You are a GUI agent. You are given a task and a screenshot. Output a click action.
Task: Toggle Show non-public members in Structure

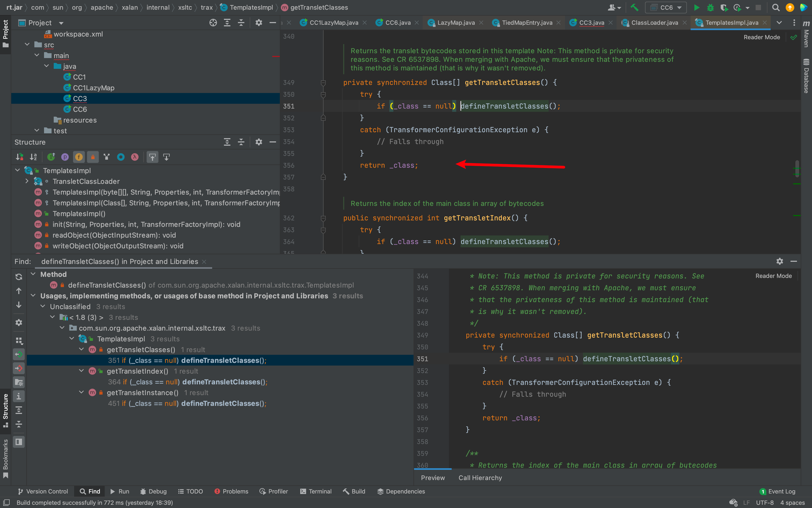pos(93,157)
